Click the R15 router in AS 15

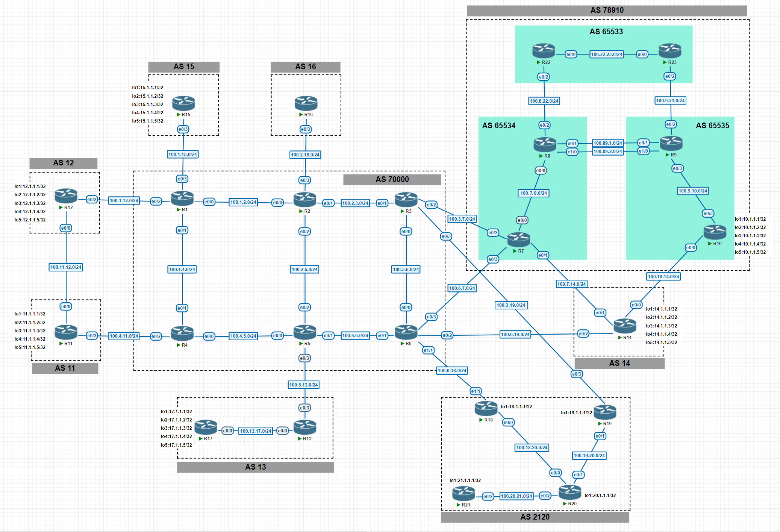(183, 103)
